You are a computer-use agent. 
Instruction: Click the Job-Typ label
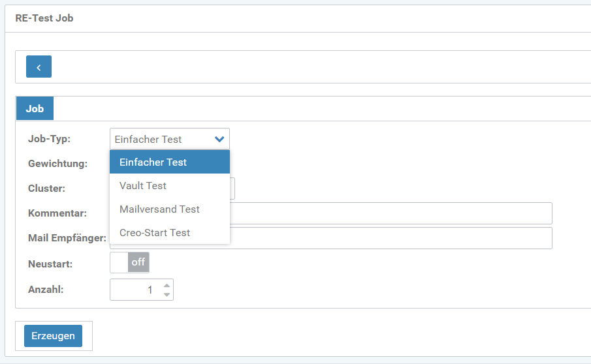click(x=49, y=139)
